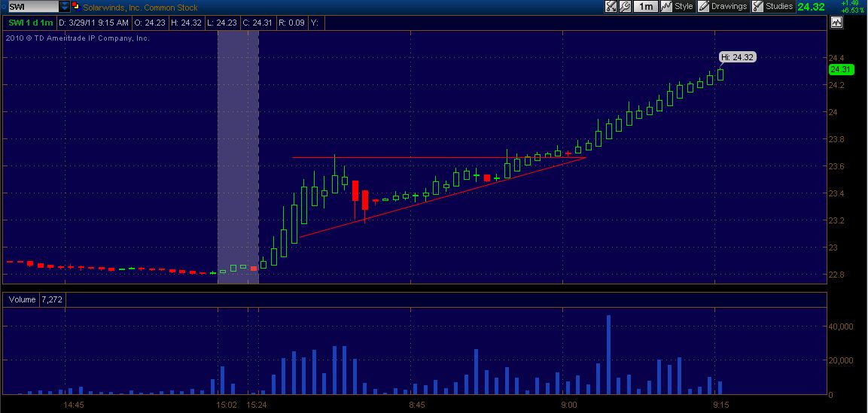Click the 9:15 time axis label

(721, 405)
